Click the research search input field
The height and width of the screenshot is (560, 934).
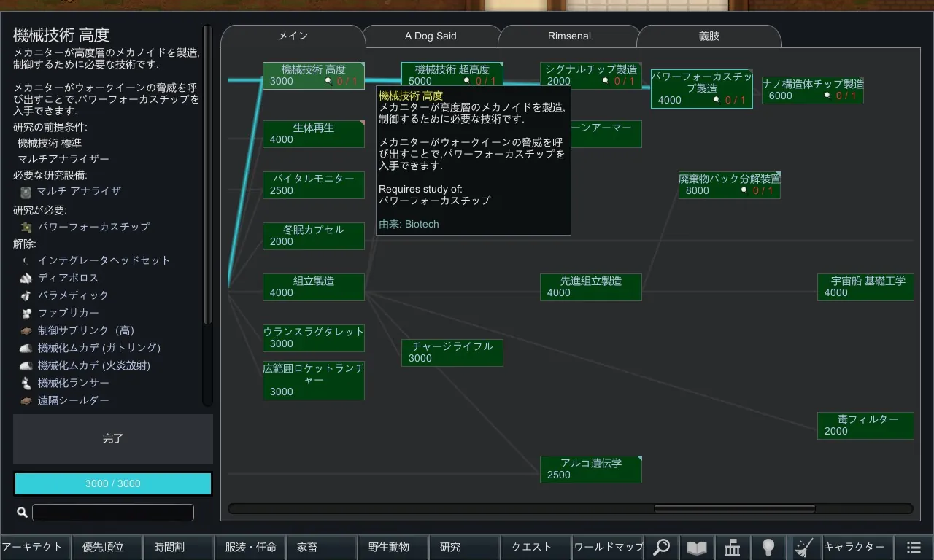(x=113, y=513)
